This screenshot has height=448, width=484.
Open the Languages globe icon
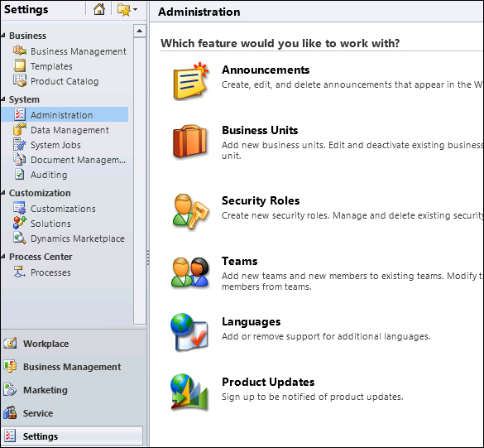(x=189, y=332)
